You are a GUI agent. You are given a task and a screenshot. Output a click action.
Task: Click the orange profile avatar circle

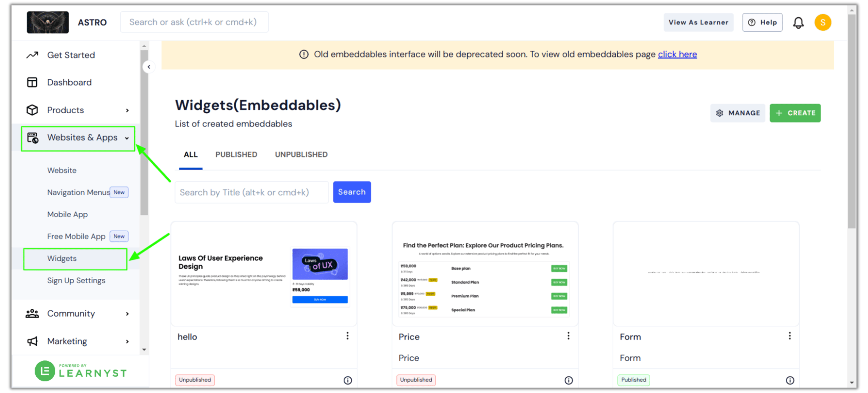pyautogui.click(x=823, y=22)
